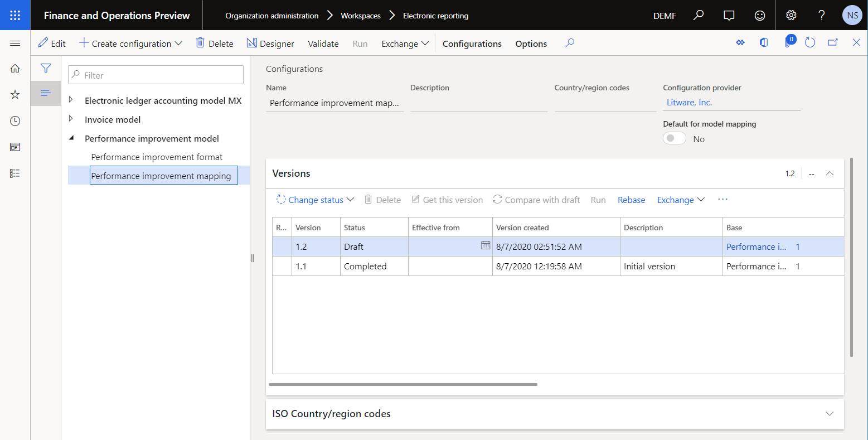This screenshot has height=440, width=868.
Task: Expand the ISO Country/region codes section
Action: point(830,413)
